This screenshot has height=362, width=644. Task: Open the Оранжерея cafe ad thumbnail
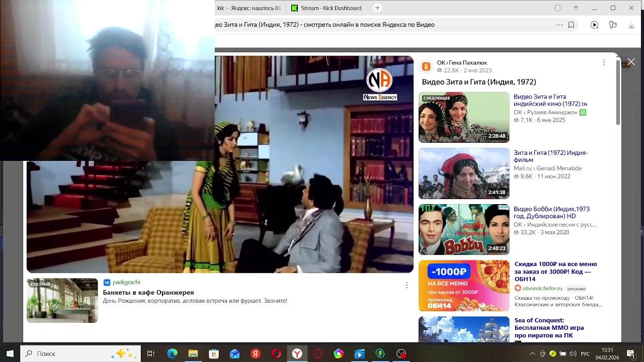[x=62, y=301]
